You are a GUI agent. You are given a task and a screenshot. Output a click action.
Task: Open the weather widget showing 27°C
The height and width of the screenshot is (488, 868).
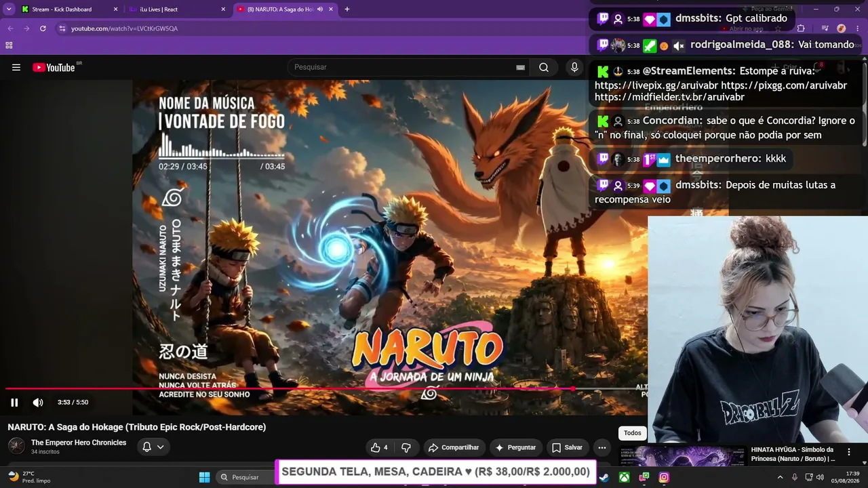tap(28, 477)
